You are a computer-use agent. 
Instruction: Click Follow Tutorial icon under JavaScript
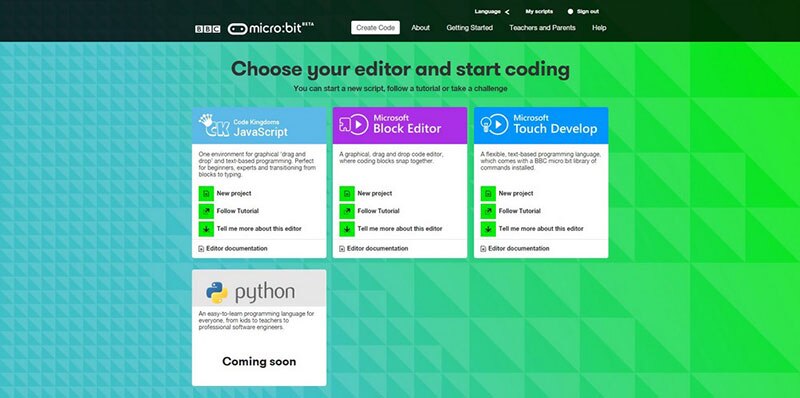click(206, 211)
